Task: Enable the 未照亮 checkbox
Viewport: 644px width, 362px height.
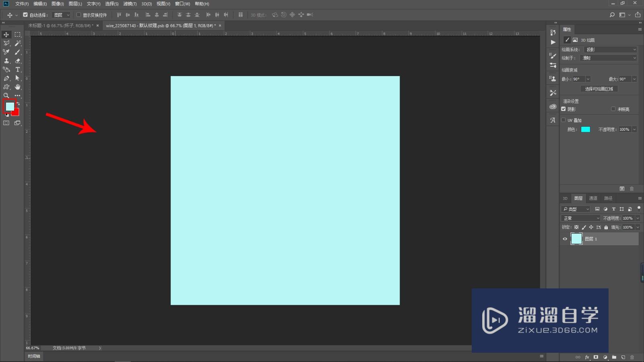Action: (613, 109)
